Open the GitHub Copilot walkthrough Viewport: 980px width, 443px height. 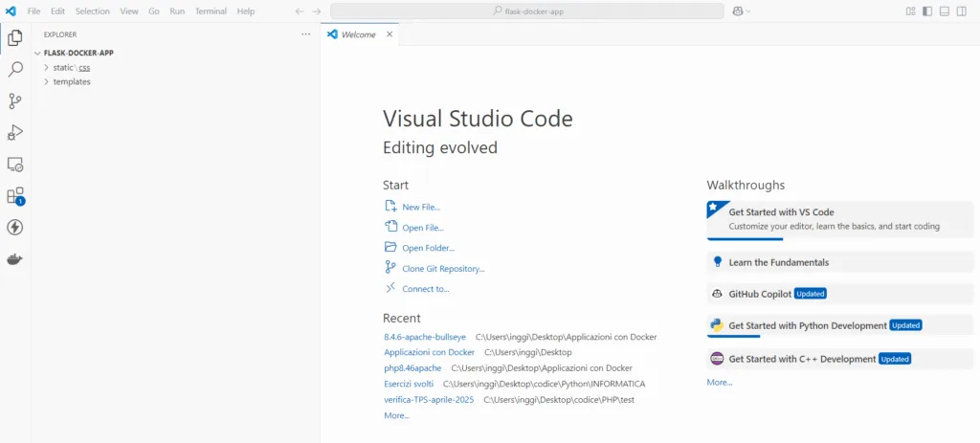[840, 294]
